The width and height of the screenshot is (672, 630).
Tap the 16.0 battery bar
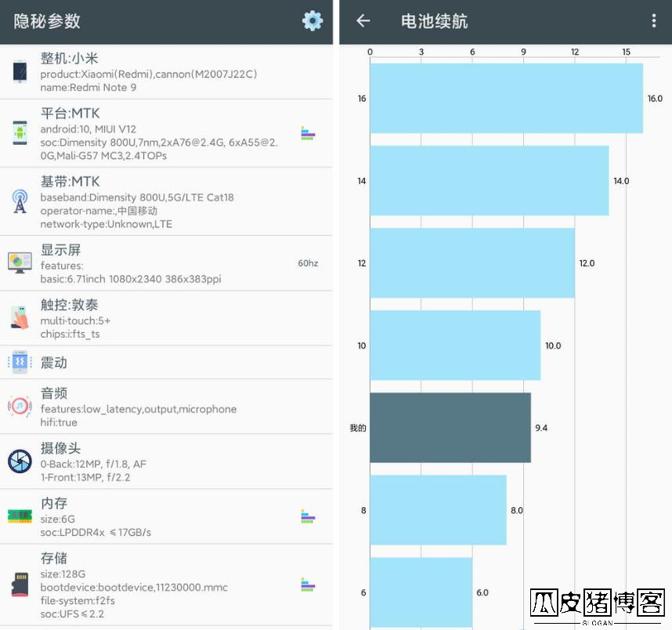point(507,98)
